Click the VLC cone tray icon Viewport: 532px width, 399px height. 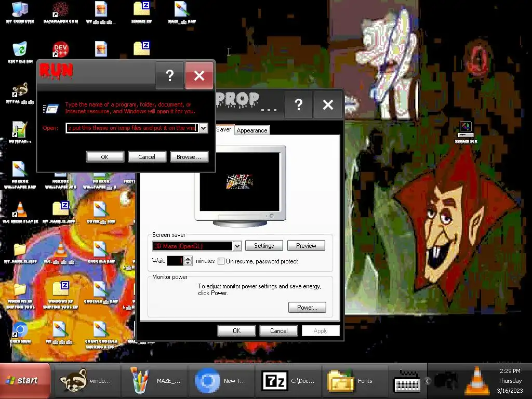[x=477, y=381]
